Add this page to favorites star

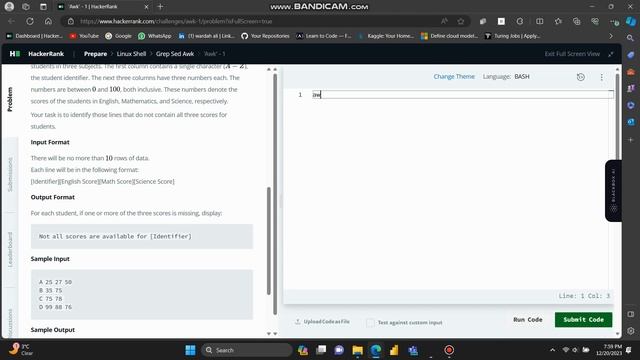pos(461,21)
